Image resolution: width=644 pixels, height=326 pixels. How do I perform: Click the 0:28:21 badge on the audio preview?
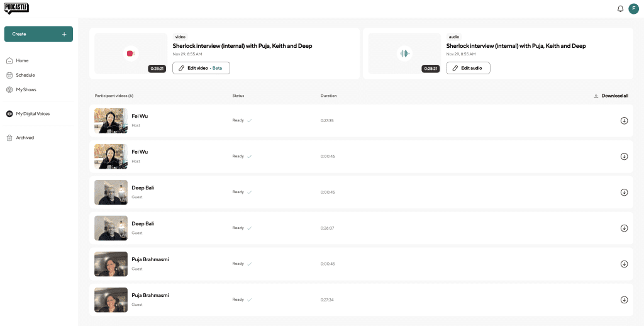pyautogui.click(x=430, y=69)
